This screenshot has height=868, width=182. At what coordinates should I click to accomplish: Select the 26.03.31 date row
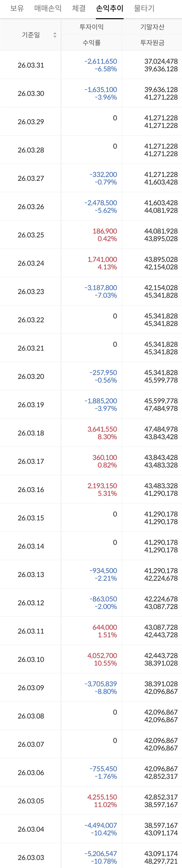coord(31,65)
